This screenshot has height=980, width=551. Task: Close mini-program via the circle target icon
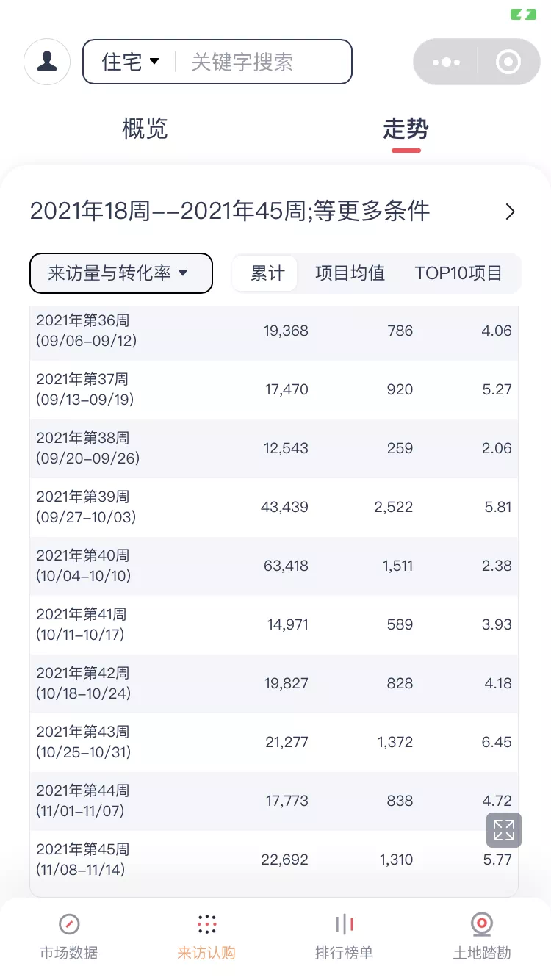[x=508, y=62]
